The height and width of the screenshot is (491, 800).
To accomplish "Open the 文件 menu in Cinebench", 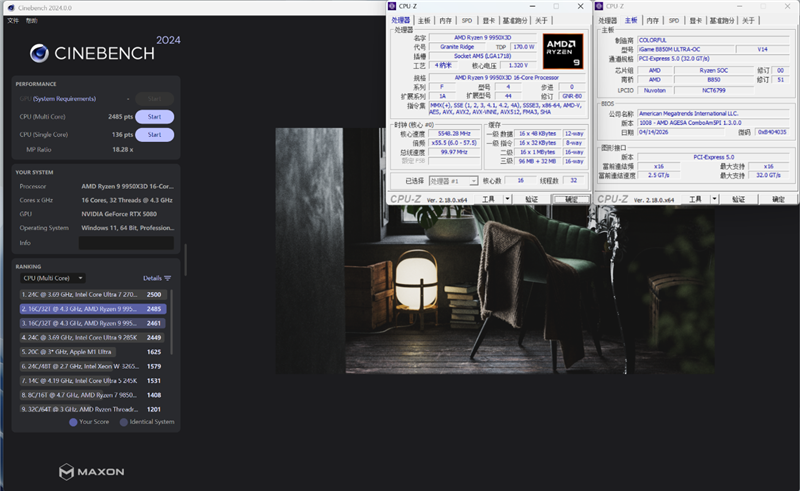I will pyautogui.click(x=13, y=20).
